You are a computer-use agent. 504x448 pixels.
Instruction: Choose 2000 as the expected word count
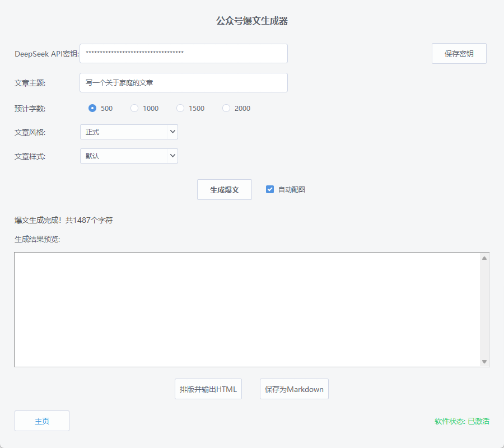226,108
